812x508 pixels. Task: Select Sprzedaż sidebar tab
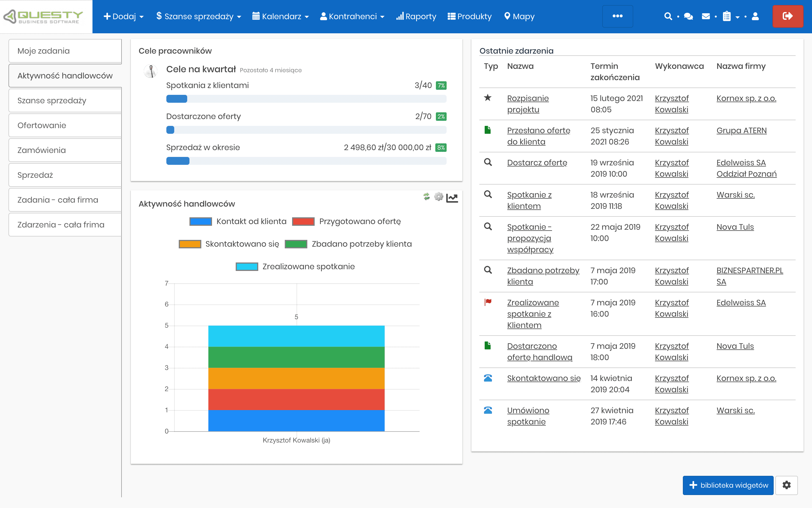coord(65,175)
